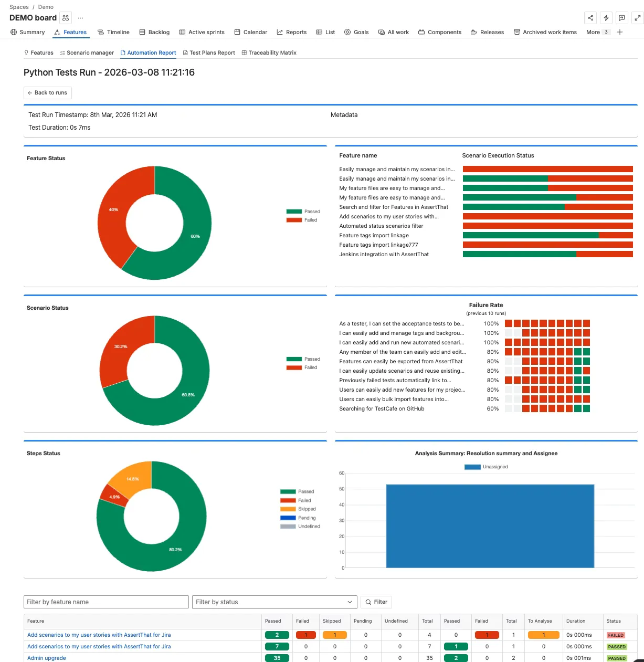The width and height of the screenshot is (644, 662).
Task: Open the Summary tab
Action: (28, 32)
